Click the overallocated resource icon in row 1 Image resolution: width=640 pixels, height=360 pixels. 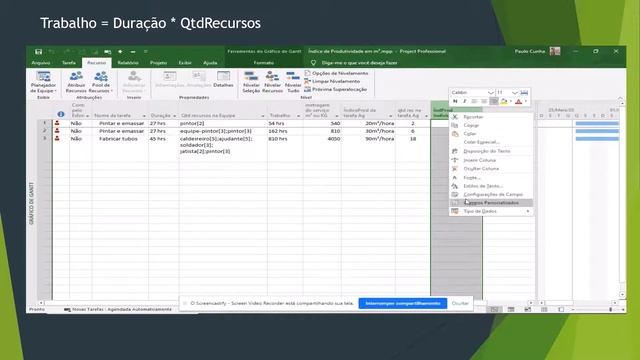point(57,123)
